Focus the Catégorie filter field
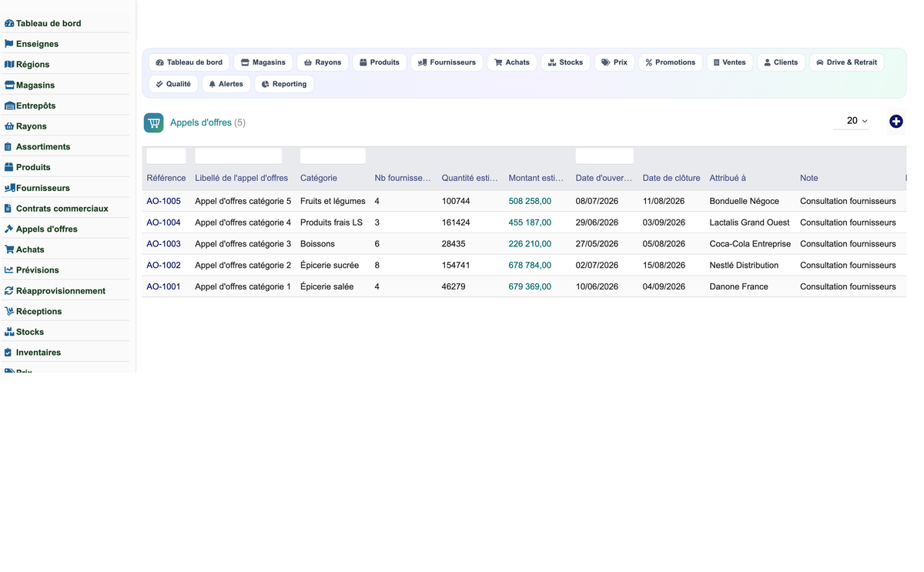Viewport: 924px width, 572px height. click(333, 156)
